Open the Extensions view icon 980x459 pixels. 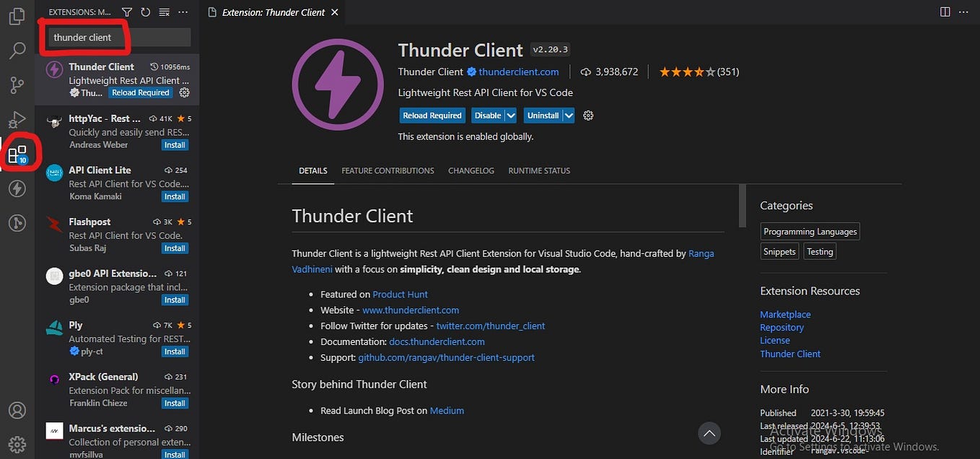click(x=17, y=154)
